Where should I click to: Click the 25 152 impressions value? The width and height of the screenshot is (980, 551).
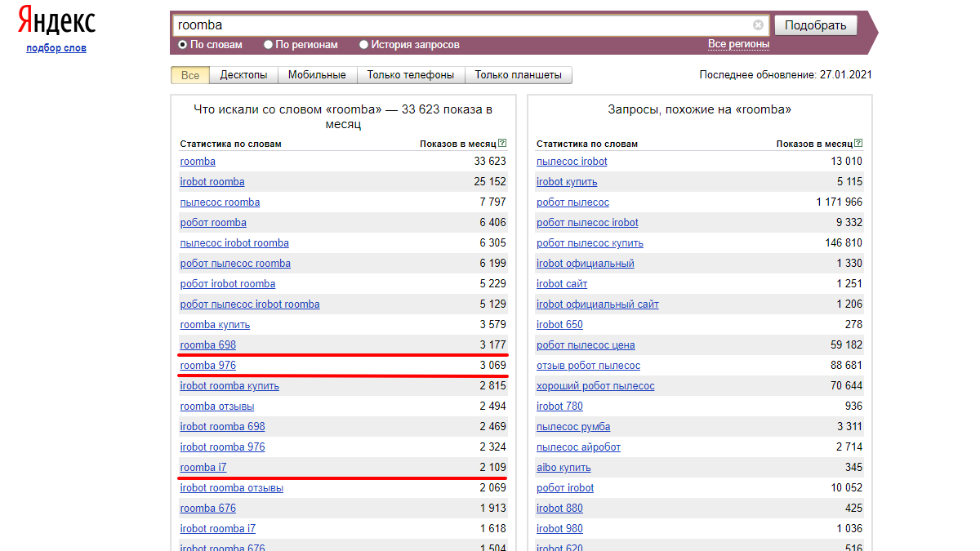pyautogui.click(x=490, y=182)
